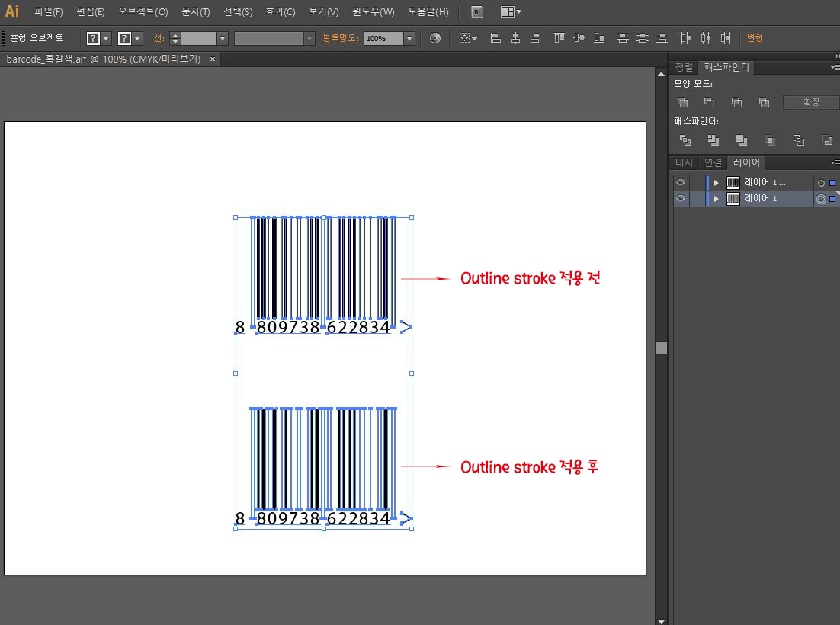This screenshot has height=625, width=840.
Task: Open the opacity 100% dropdown arrow
Action: coord(409,39)
